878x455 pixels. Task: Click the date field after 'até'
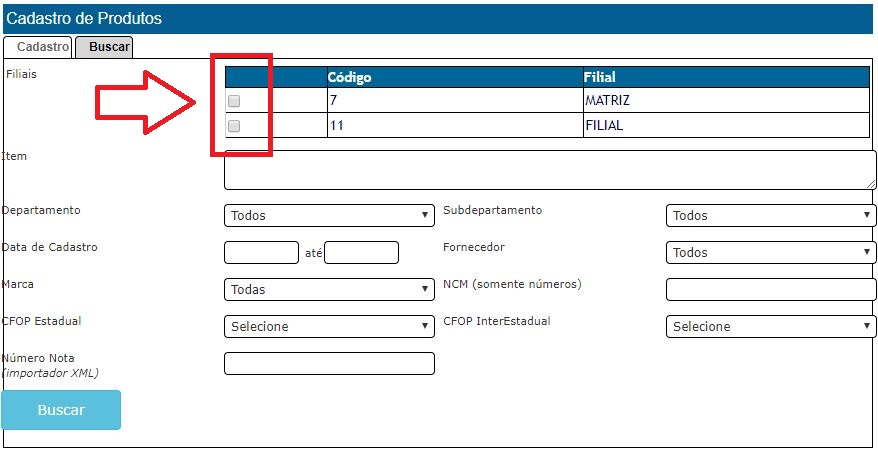361,252
